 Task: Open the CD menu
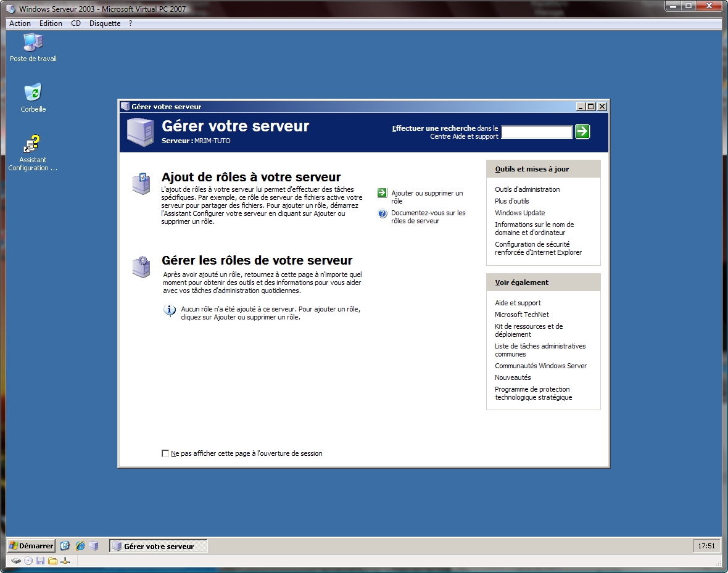tap(76, 23)
